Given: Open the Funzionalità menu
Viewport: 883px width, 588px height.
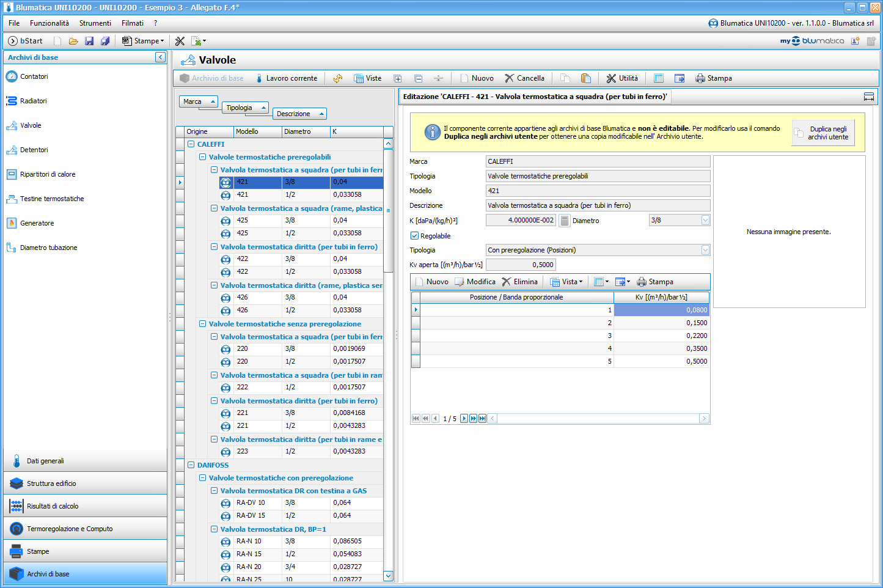Looking at the screenshot, I should click(x=49, y=23).
